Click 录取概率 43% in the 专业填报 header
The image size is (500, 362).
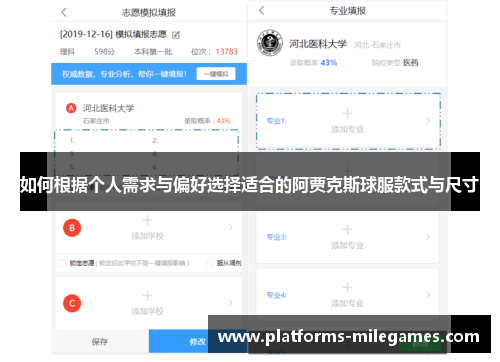[x=313, y=63]
